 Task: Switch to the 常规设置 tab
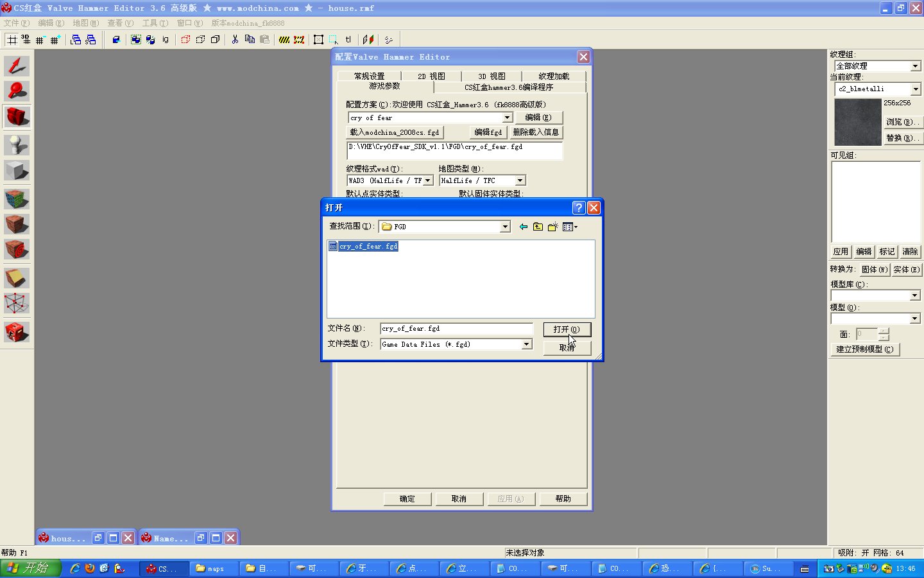click(x=370, y=76)
